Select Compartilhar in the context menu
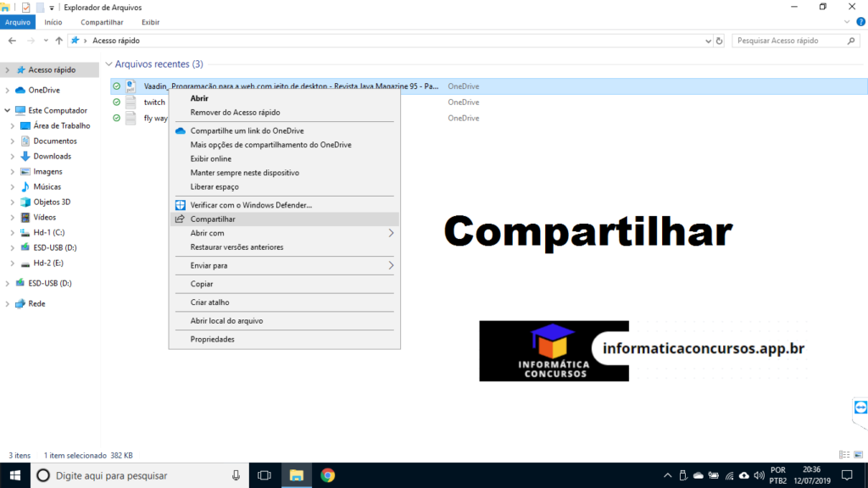Viewport: 868px width, 488px height. coord(213,219)
